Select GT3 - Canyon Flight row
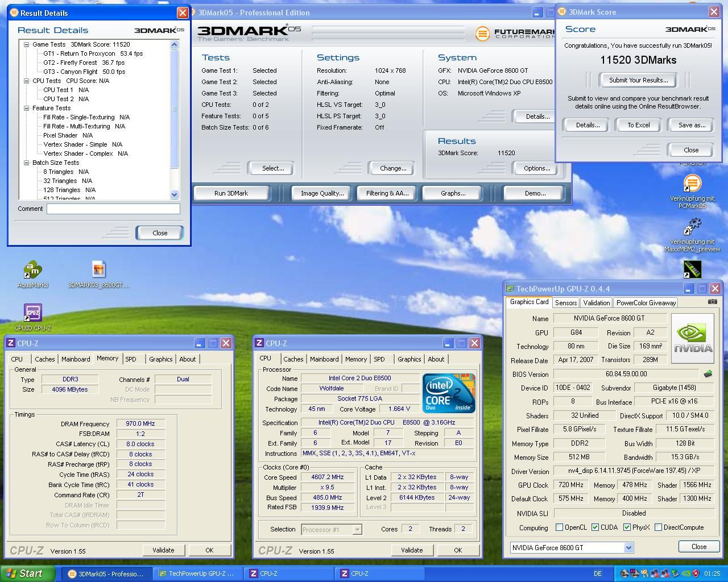728x582 pixels. click(x=84, y=72)
